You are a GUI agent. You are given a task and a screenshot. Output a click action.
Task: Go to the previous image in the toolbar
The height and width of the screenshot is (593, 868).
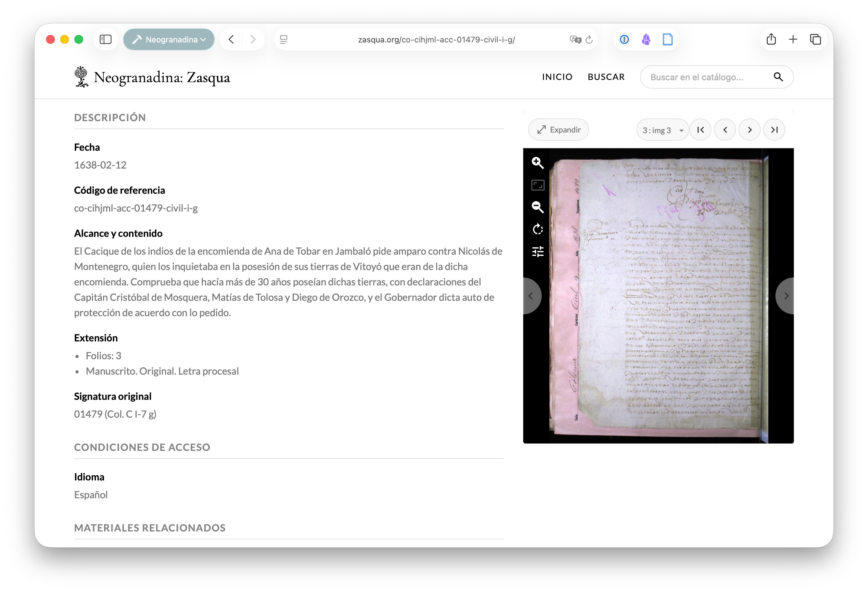tap(725, 130)
